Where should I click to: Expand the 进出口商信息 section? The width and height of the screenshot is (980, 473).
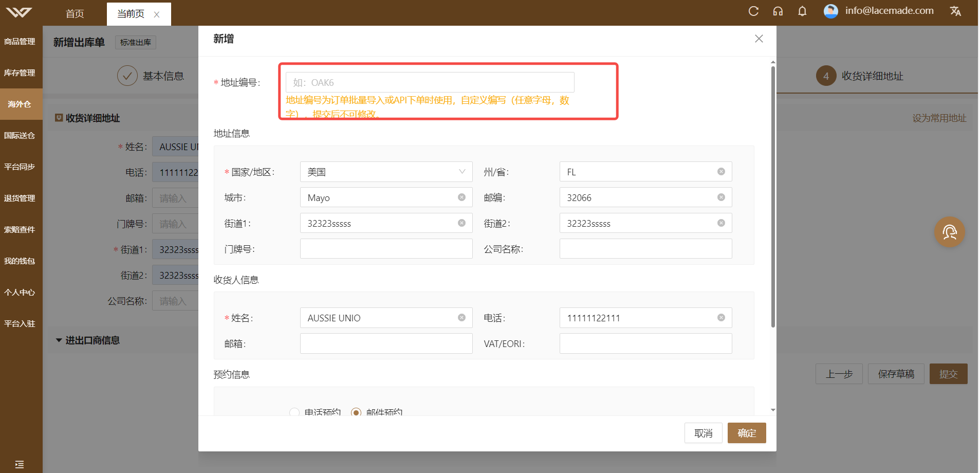(x=59, y=340)
